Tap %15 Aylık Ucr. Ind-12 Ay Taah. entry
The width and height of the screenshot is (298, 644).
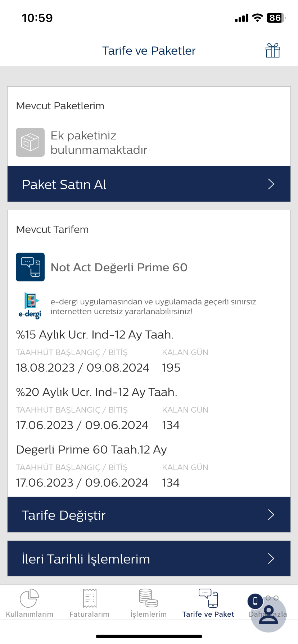[95, 335]
